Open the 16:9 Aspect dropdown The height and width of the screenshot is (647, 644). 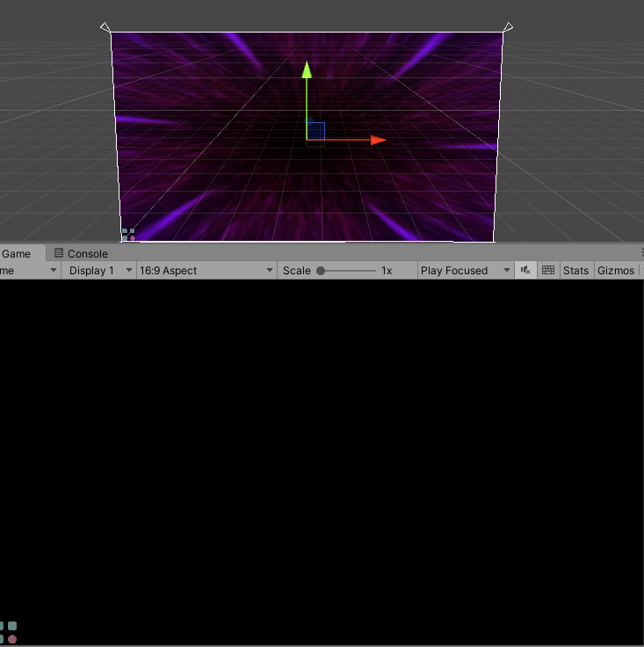point(206,271)
